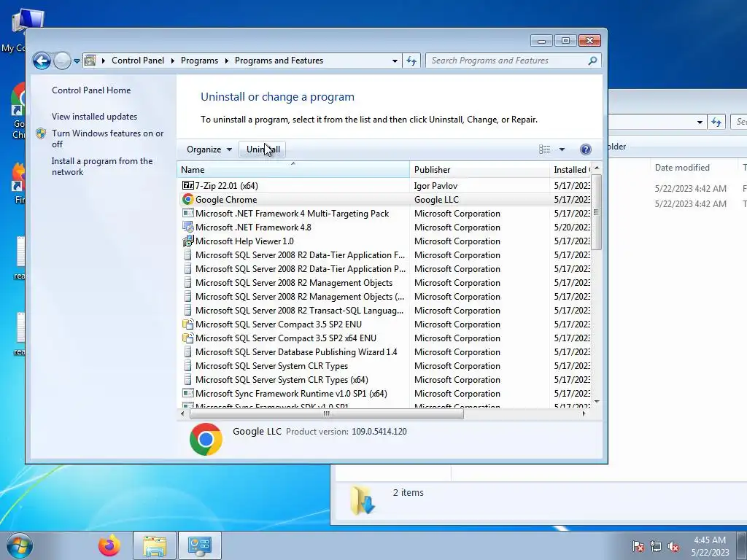Viewport: 747px width, 560px height.
Task: Click icon of SQL Server Database Publishing Wizard 1.4
Action: click(187, 352)
